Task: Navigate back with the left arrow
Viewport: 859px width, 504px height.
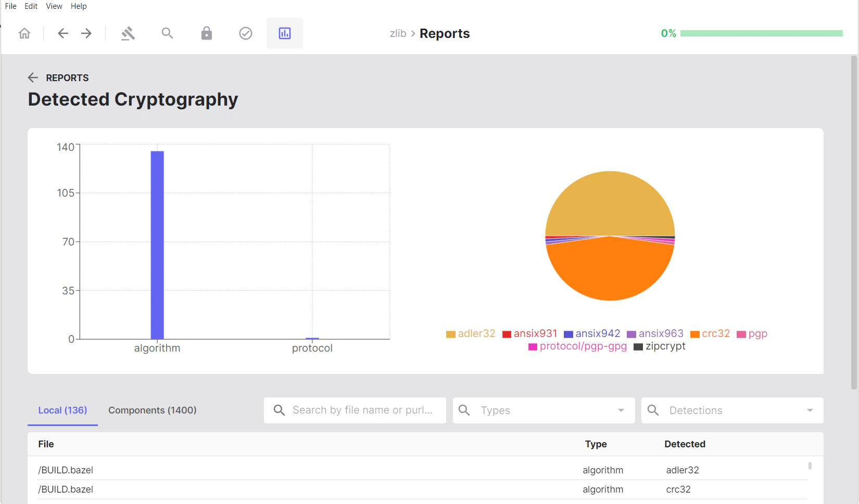Action: click(63, 33)
